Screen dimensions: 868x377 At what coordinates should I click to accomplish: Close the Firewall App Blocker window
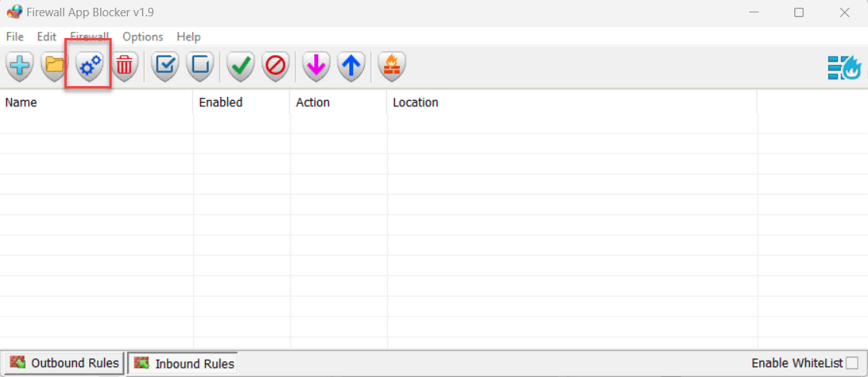pos(844,12)
